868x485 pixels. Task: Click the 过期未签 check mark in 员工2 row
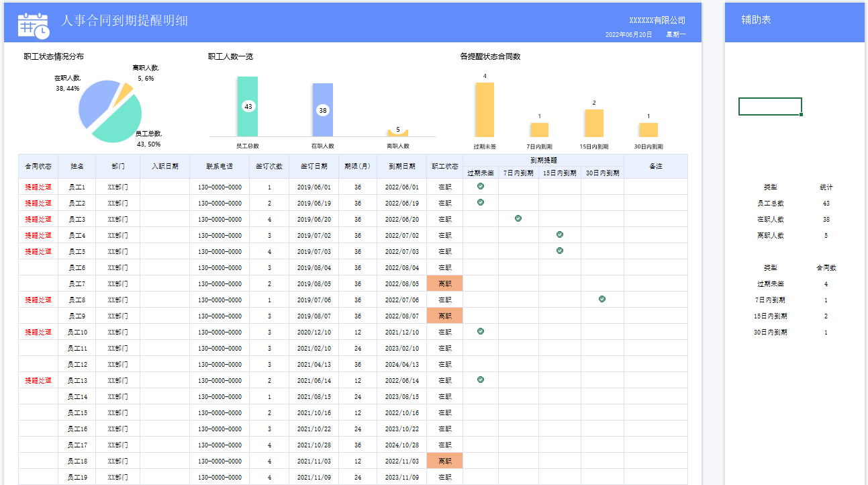tap(481, 202)
